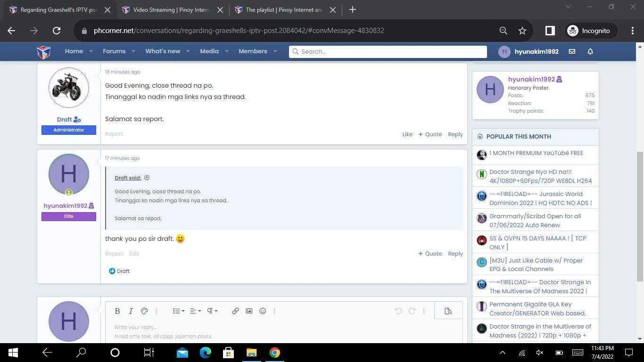Open the Windows Start menu

13,353
